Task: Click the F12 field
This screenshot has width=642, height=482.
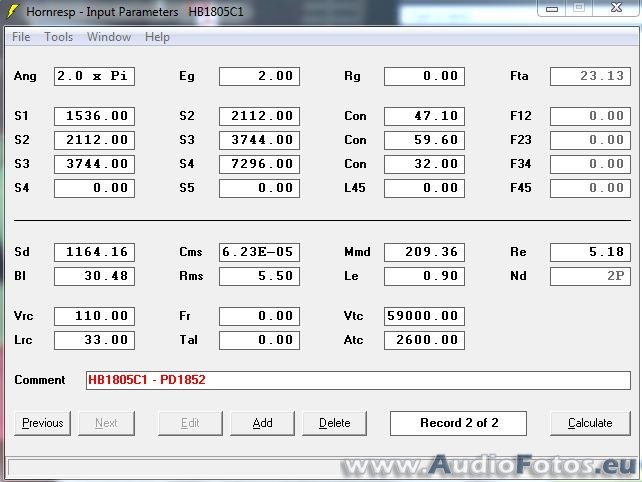Action: point(590,116)
